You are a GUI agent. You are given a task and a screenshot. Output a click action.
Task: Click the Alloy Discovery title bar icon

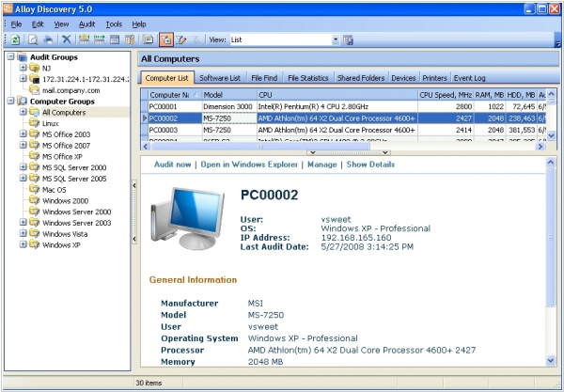(x=8, y=8)
